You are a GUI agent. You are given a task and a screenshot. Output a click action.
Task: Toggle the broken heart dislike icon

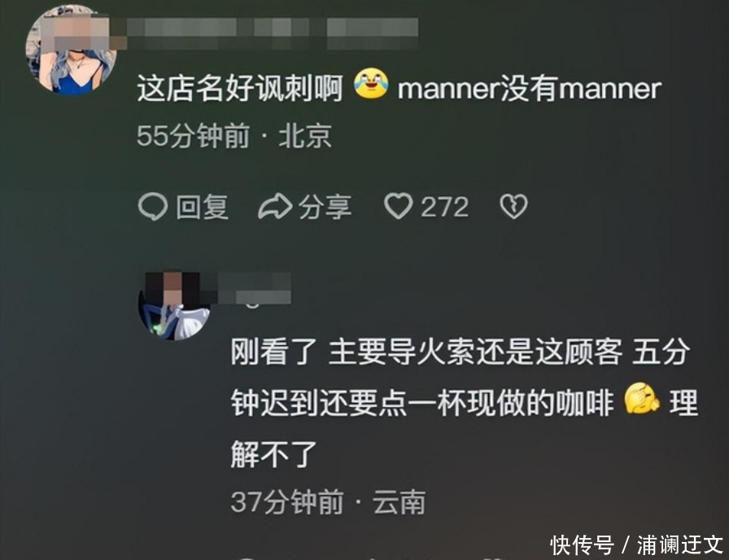(513, 206)
